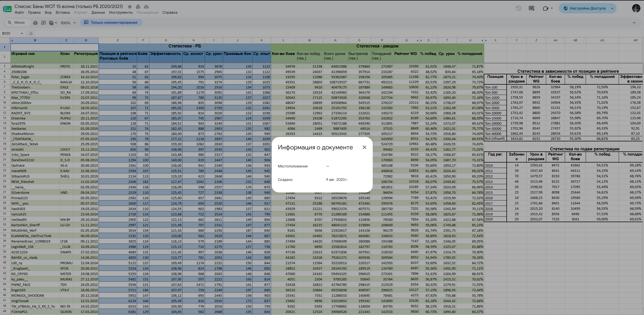Viewport: 644px width, 315px height.
Task: Expand hidden columns before column X
Action: click(x=486, y=41)
